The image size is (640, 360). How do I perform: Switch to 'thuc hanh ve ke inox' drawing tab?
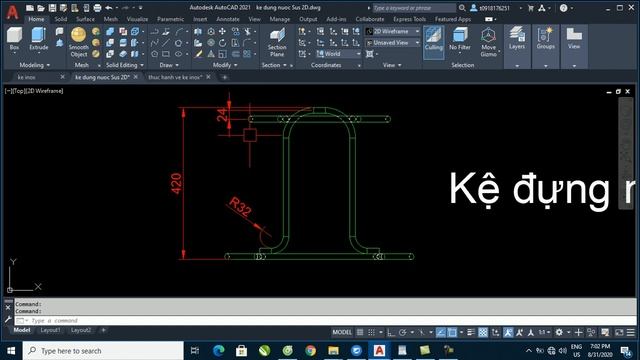pyautogui.click(x=175, y=77)
